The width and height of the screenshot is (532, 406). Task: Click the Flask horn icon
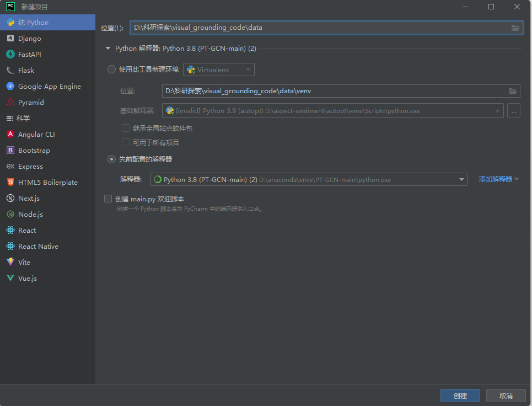[10, 70]
